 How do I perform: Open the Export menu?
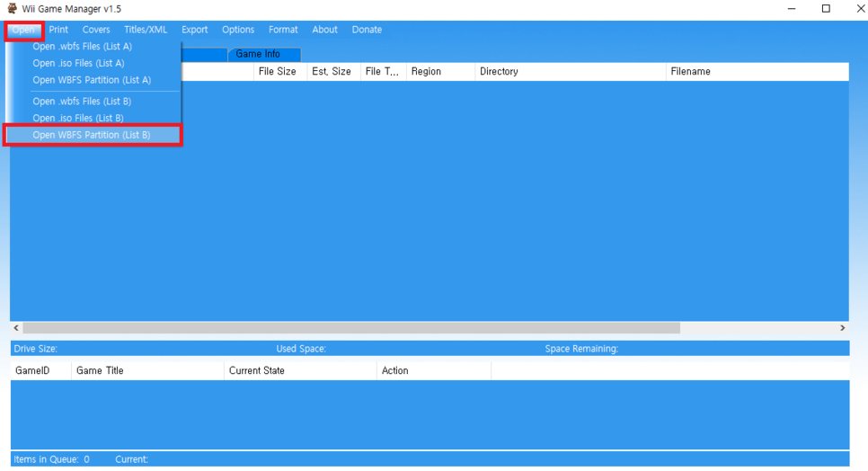click(x=195, y=30)
